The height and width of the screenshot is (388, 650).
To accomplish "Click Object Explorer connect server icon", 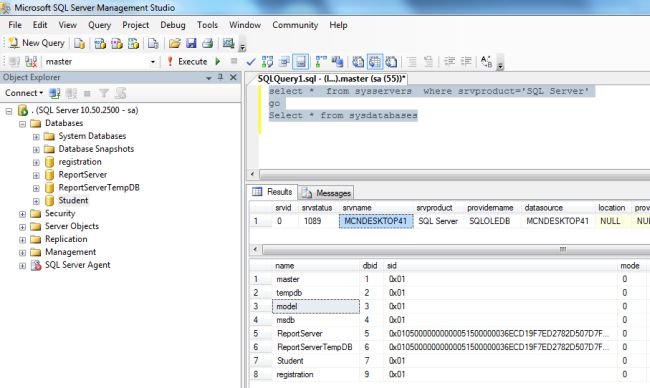I will point(55,93).
